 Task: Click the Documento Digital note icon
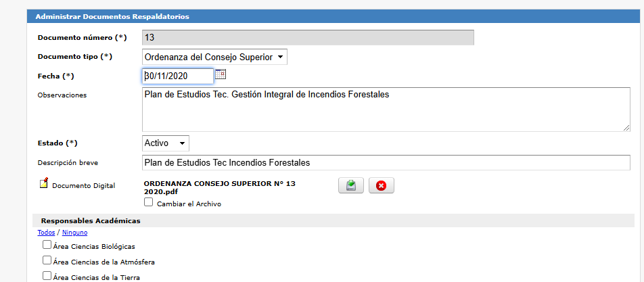pos(44,183)
